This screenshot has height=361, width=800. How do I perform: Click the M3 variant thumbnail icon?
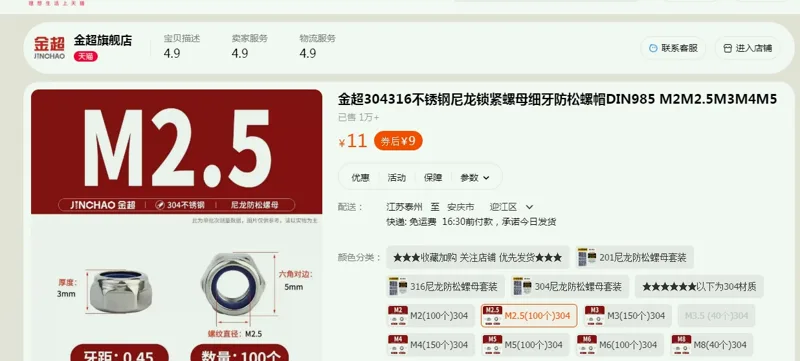tap(594, 316)
